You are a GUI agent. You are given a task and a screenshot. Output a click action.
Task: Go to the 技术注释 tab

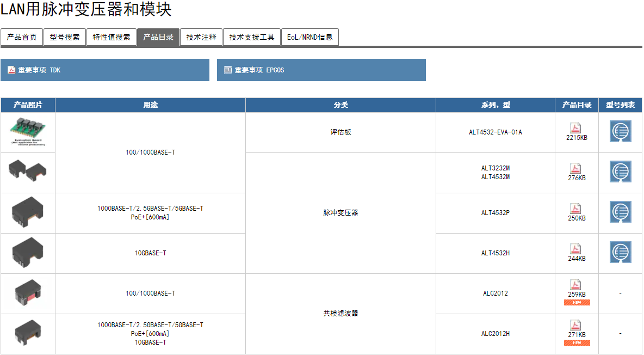coord(201,37)
